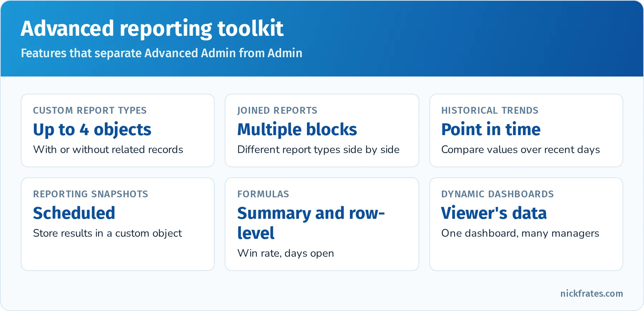
Task: Click the 'Summary and row-level' heading
Action: 311,223
